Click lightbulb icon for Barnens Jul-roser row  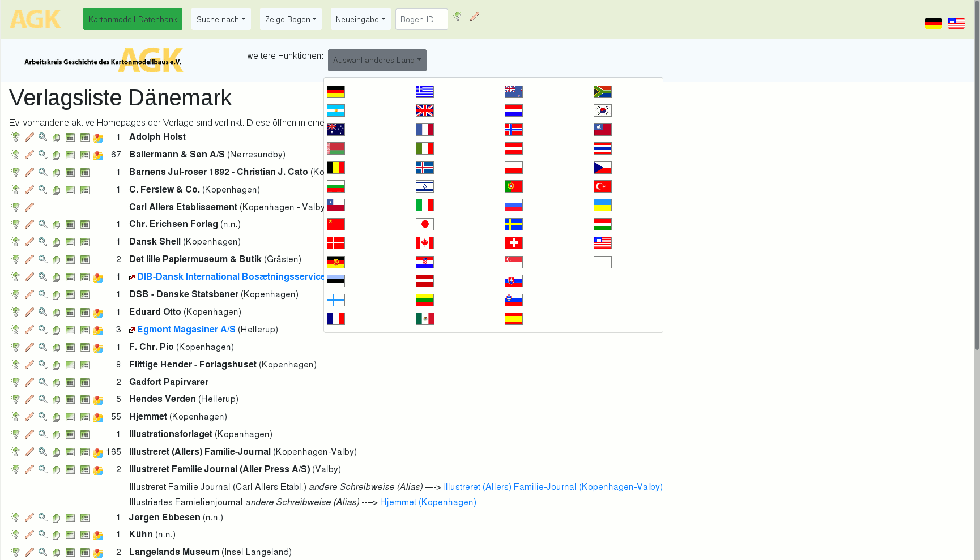point(15,172)
